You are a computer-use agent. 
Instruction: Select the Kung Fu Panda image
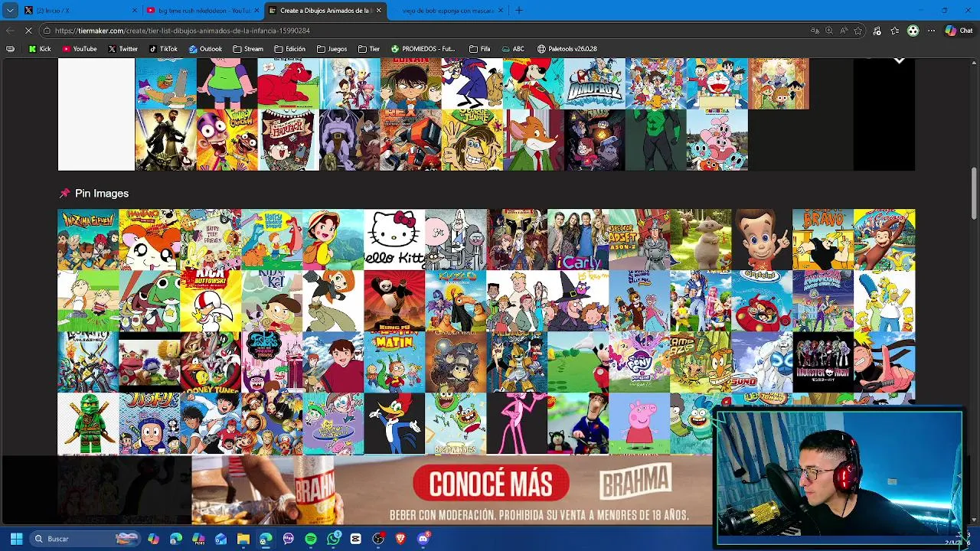point(394,301)
